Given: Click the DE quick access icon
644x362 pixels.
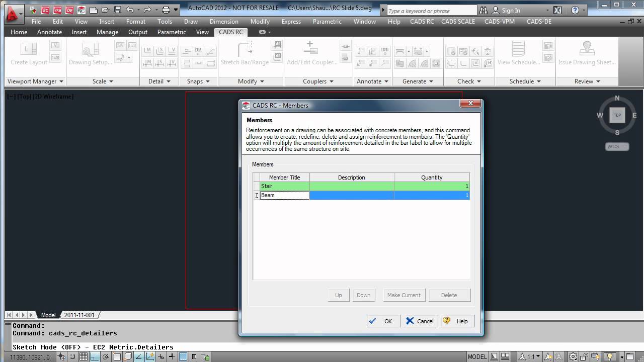Looking at the screenshot, I should [x=69, y=10].
